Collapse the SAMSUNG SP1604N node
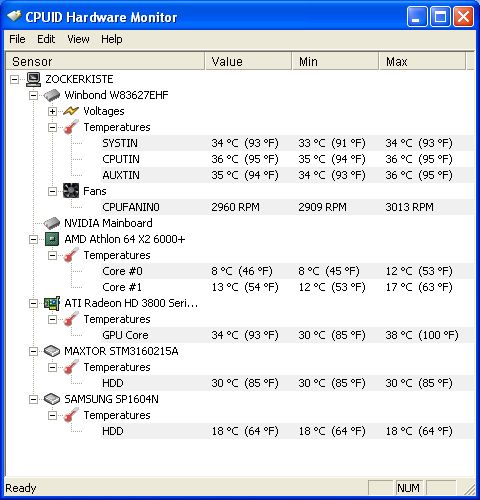This screenshot has width=480, height=500. 33,399
